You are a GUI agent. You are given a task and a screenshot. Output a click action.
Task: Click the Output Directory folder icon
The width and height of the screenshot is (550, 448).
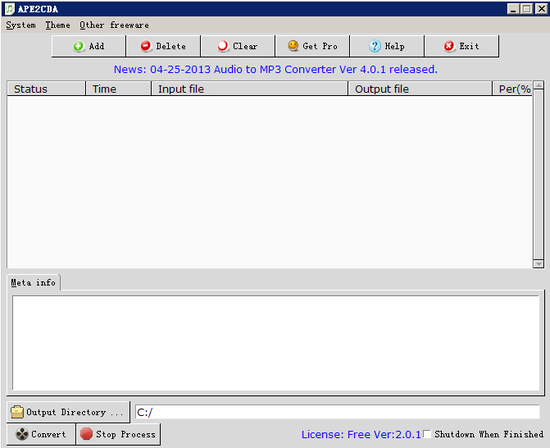[17, 412]
